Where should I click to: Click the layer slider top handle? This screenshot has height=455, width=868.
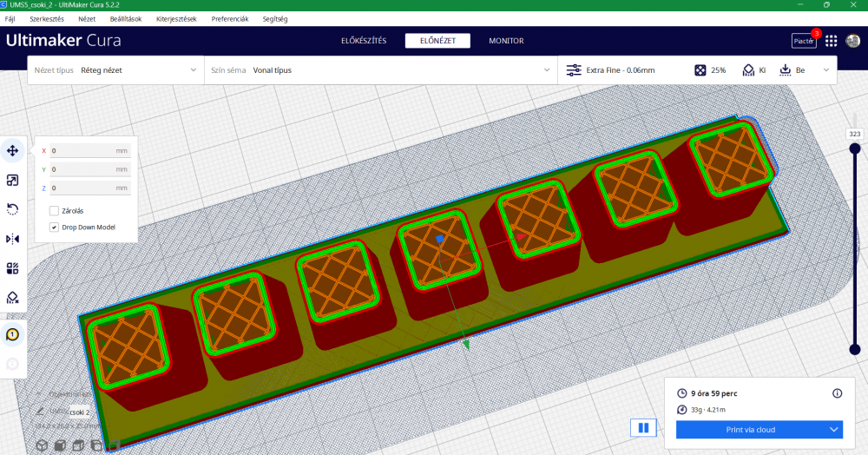point(855,148)
